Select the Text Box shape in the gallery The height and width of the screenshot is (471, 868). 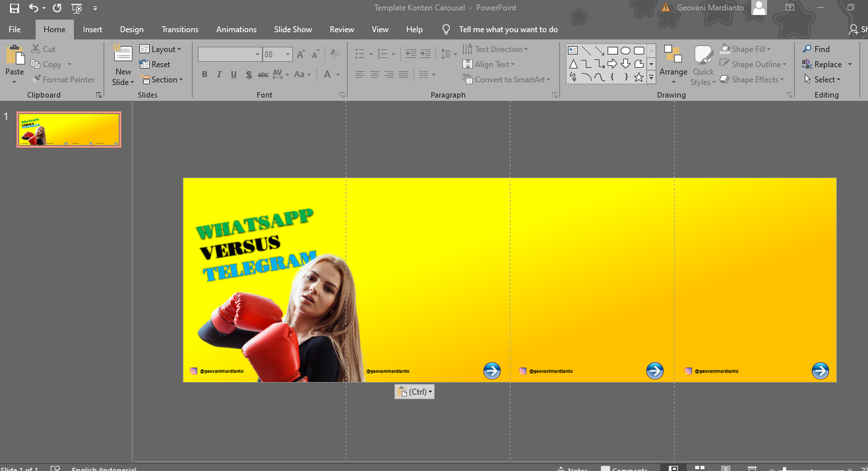tap(573, 50)
